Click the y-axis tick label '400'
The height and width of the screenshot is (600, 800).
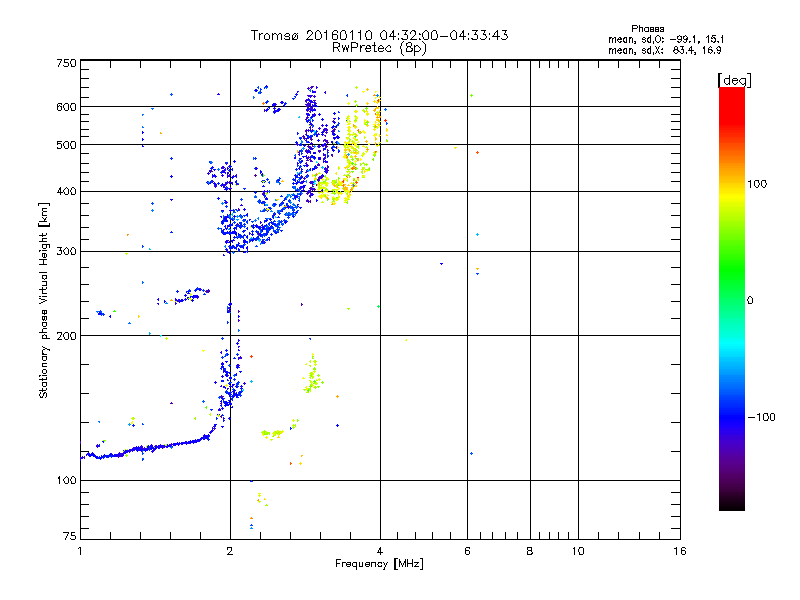pyautogui.click(x=66, y=192)
